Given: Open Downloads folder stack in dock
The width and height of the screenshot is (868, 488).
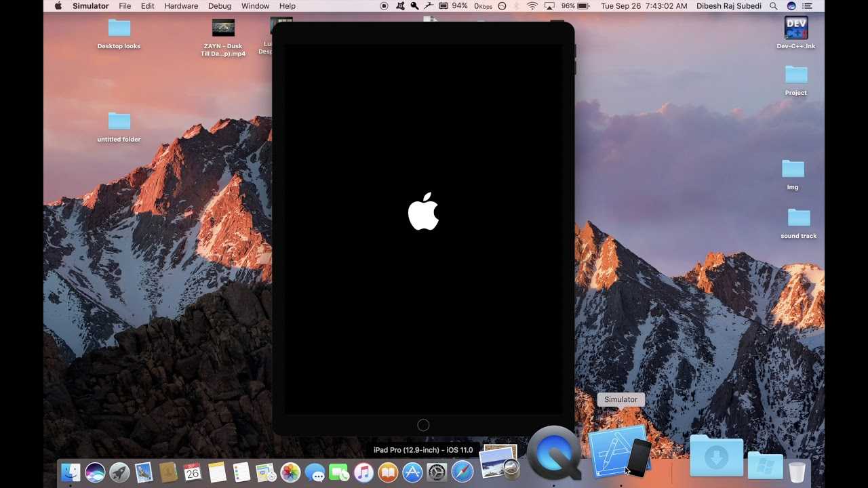Looking at the screenshot, I should pos(716,456).
